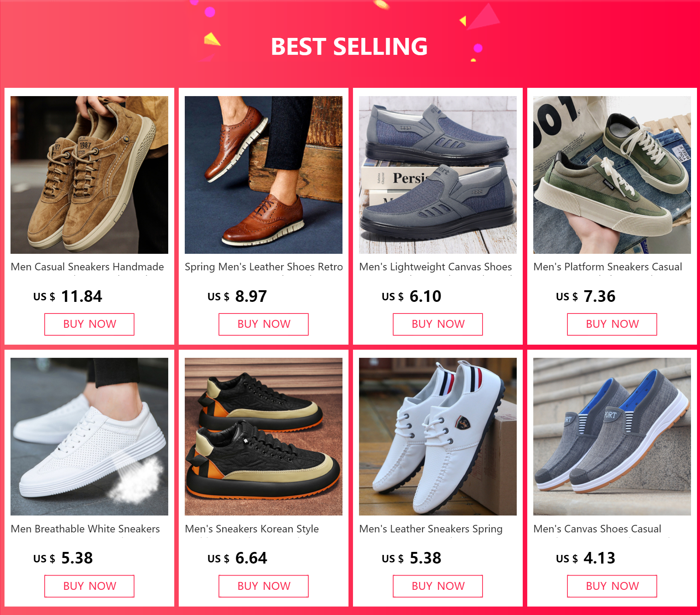Click Buy Now for Men Casual Sneakers Handmade

click(89, 324)
